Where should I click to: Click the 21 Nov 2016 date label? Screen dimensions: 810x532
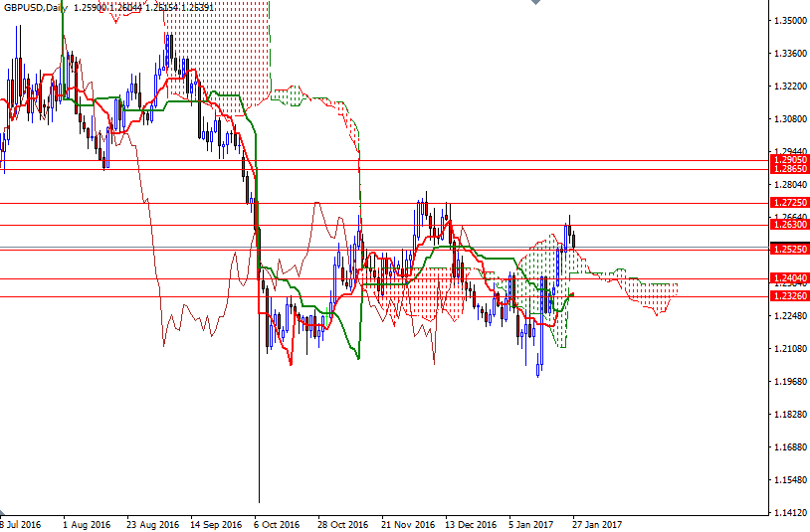(408, 525)
